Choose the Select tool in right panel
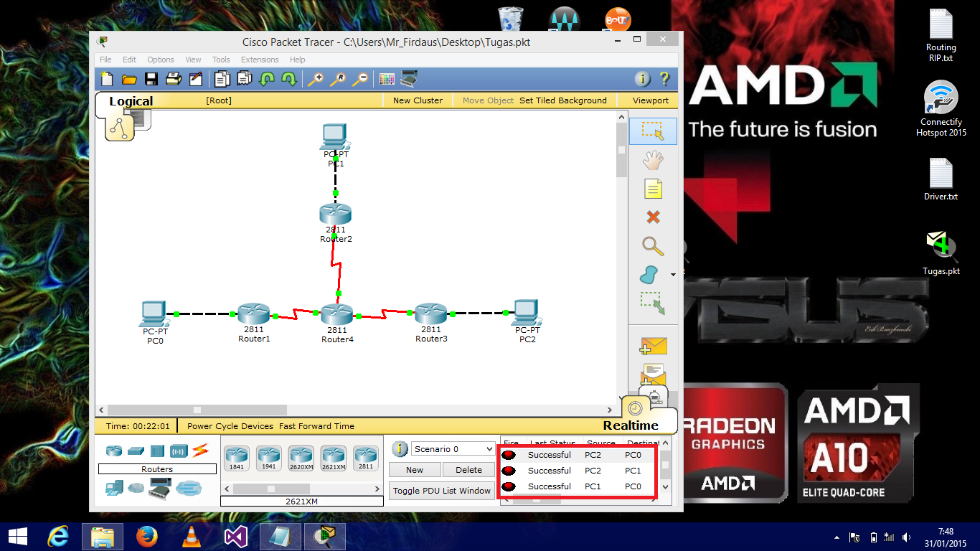This screenshot has height=551, width=980. coord(653,131)
